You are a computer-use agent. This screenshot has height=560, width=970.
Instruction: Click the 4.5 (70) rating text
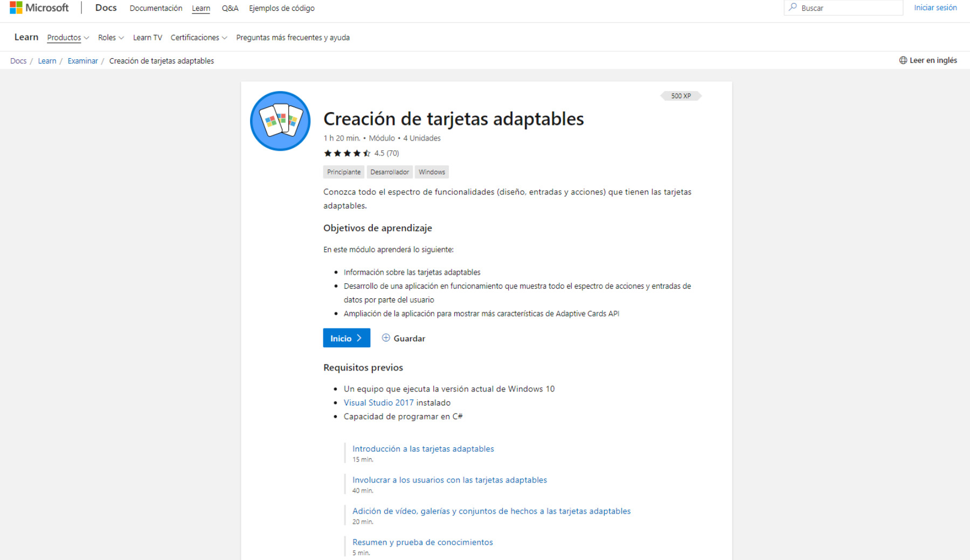(x=387, y=153)
